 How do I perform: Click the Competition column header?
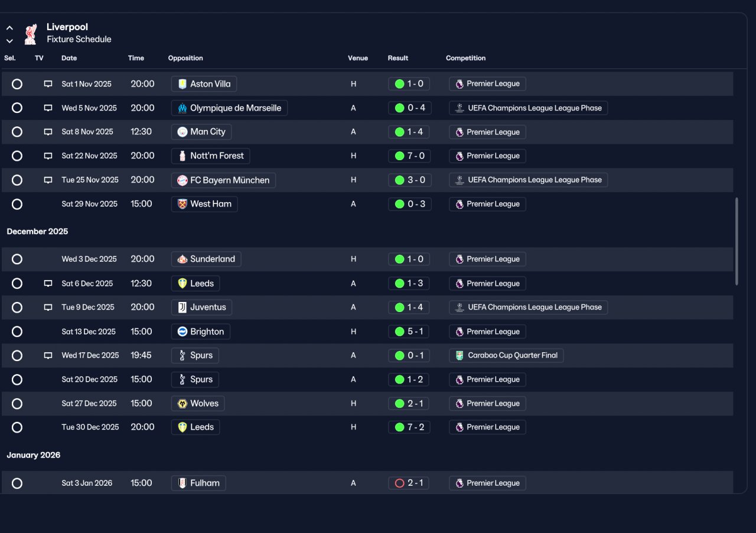(465, 58)
